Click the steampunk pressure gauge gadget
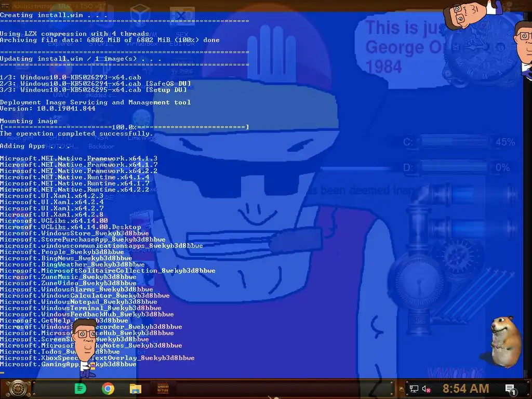The width and height of the screenshot is (532, 399). [x=418, y=281]
